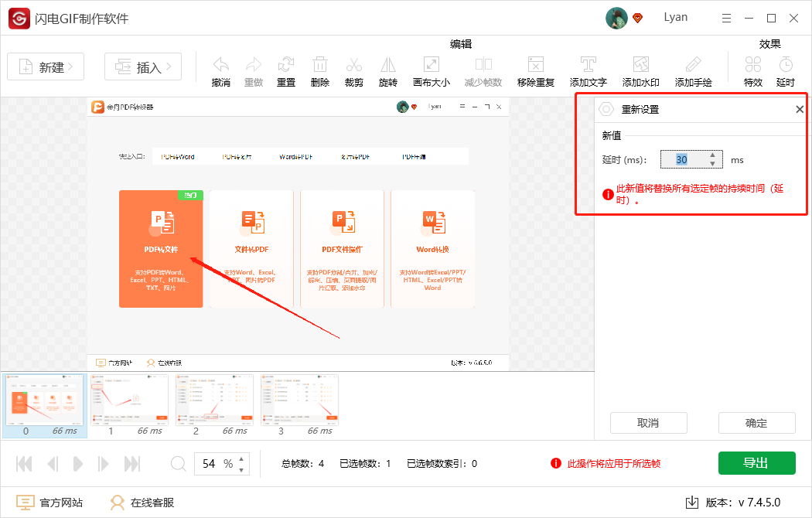Click Remove Duplicates (移除重复) icon
The width and height of the screenshot is (812, 518).
pos(535,65)
